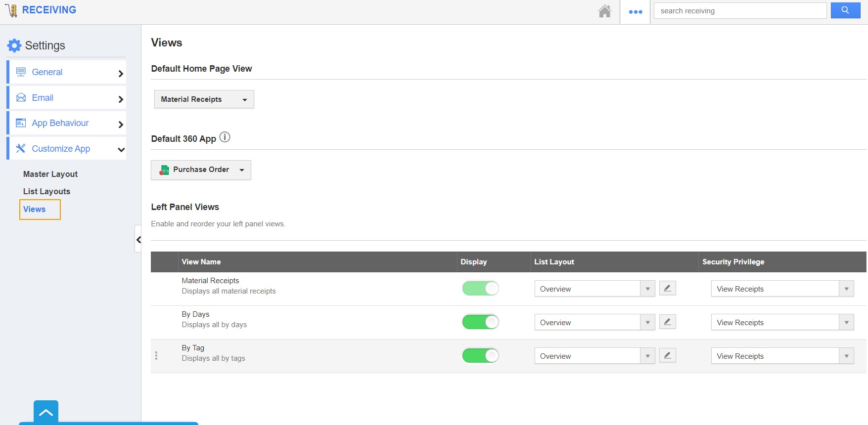Edit the By Days list layout
Viewport: 868px width, 425px height.
click(667, 322)
